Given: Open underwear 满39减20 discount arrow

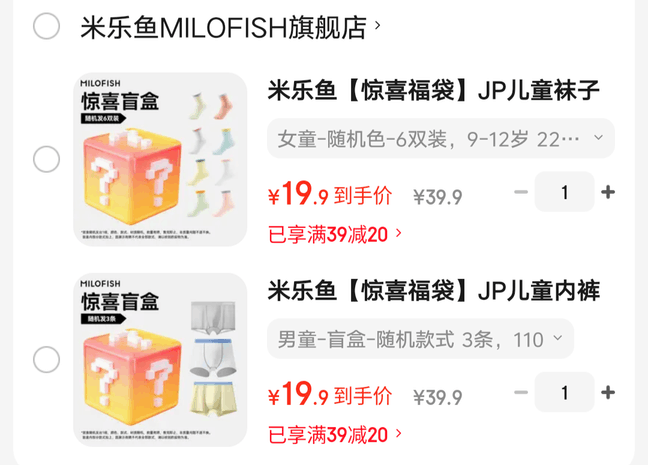Looking at the screenshot, I should [x=399, y=434].
